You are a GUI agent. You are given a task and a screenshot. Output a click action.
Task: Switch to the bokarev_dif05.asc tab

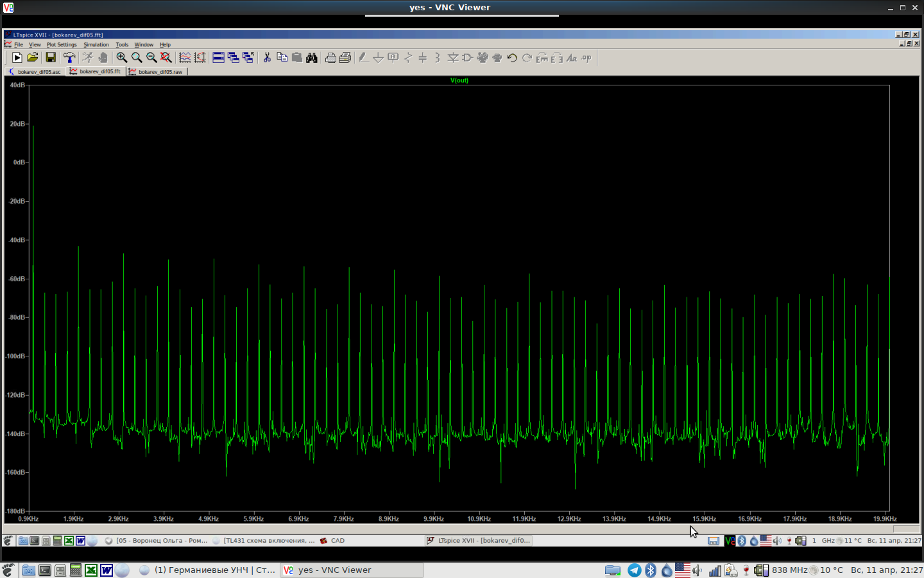point(35,72)
